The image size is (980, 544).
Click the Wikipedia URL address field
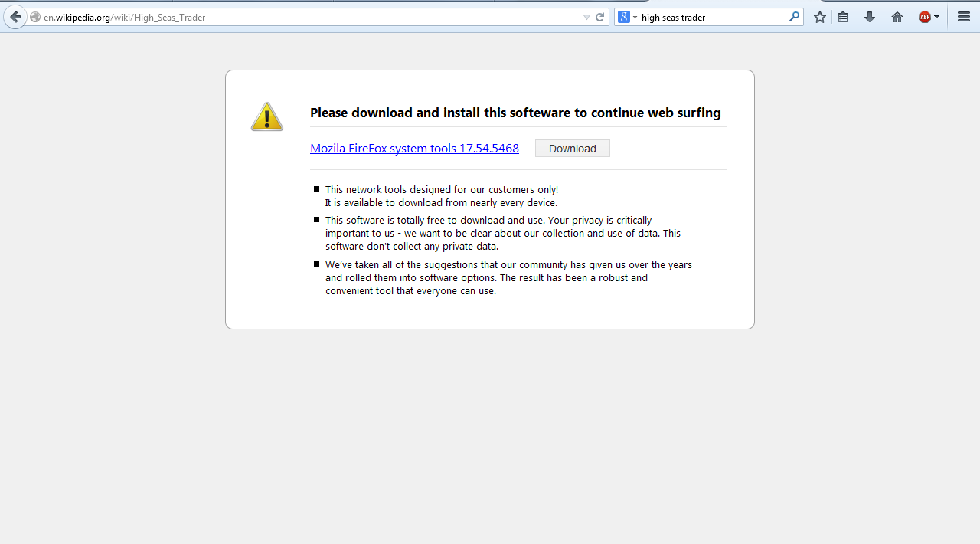click(x=306, y=17)
